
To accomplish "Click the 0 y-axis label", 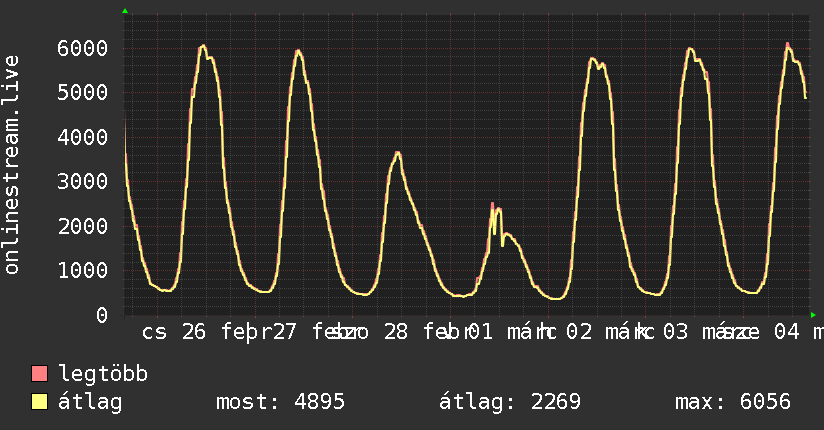I will coord(102,315).
